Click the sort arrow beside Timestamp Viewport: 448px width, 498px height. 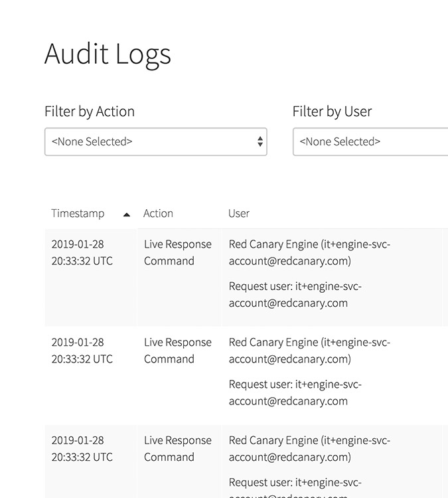127,214
